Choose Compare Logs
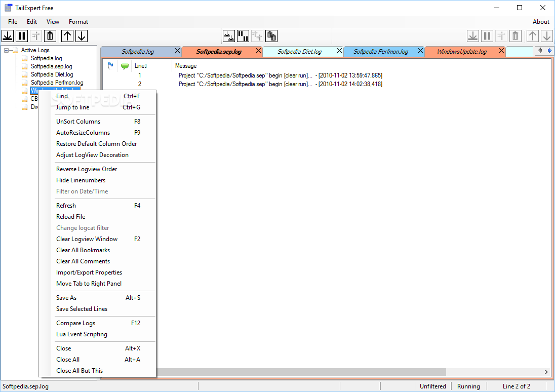 [97, 323]
